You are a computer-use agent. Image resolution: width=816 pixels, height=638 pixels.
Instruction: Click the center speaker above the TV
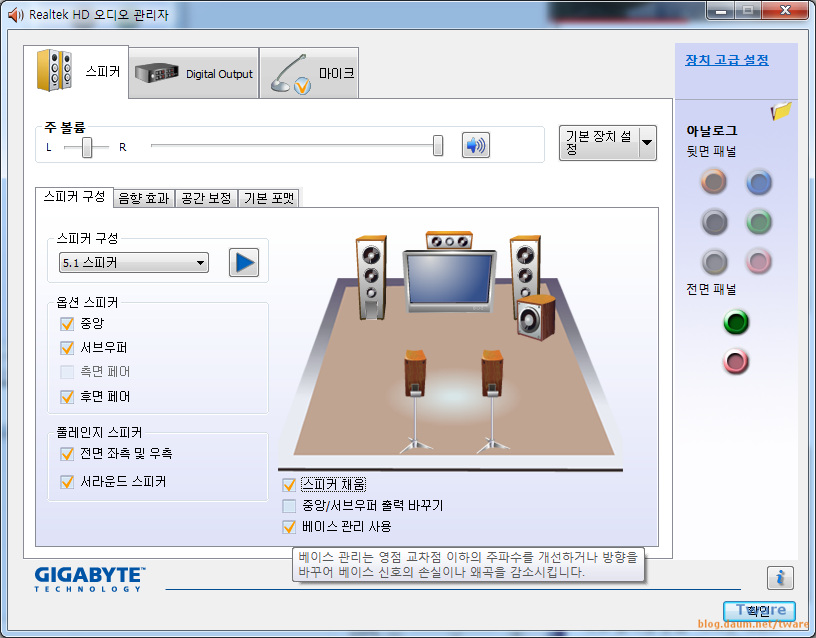tap(449, 241)
